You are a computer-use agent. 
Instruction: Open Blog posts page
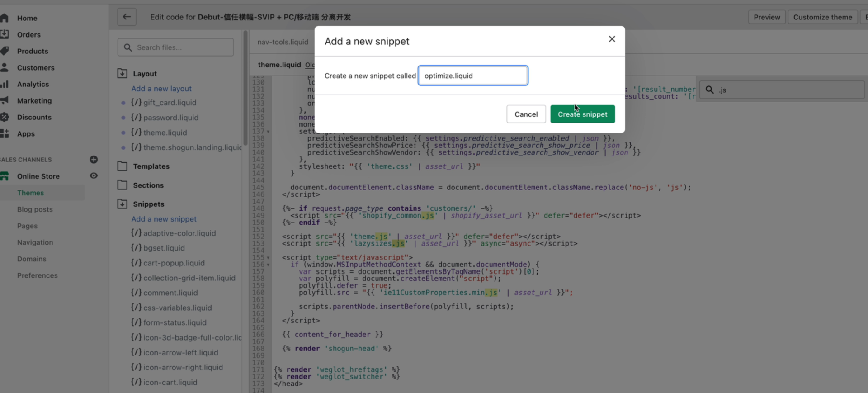point(35,209)
